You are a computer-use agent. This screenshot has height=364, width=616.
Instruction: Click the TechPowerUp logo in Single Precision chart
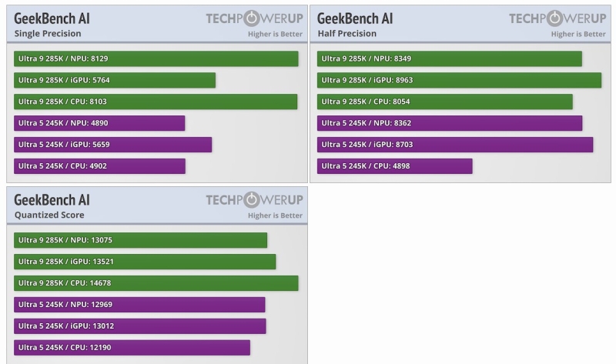coord(254,18)
